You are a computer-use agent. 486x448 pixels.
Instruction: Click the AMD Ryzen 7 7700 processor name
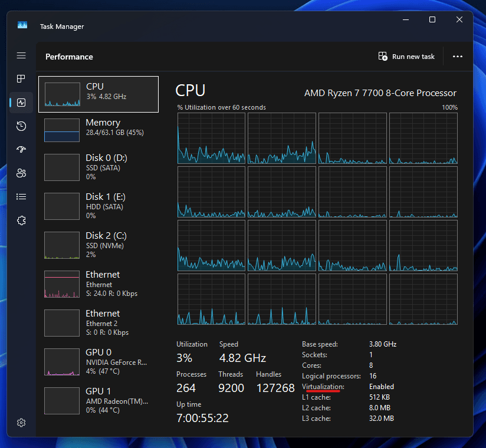coord(380,93)
